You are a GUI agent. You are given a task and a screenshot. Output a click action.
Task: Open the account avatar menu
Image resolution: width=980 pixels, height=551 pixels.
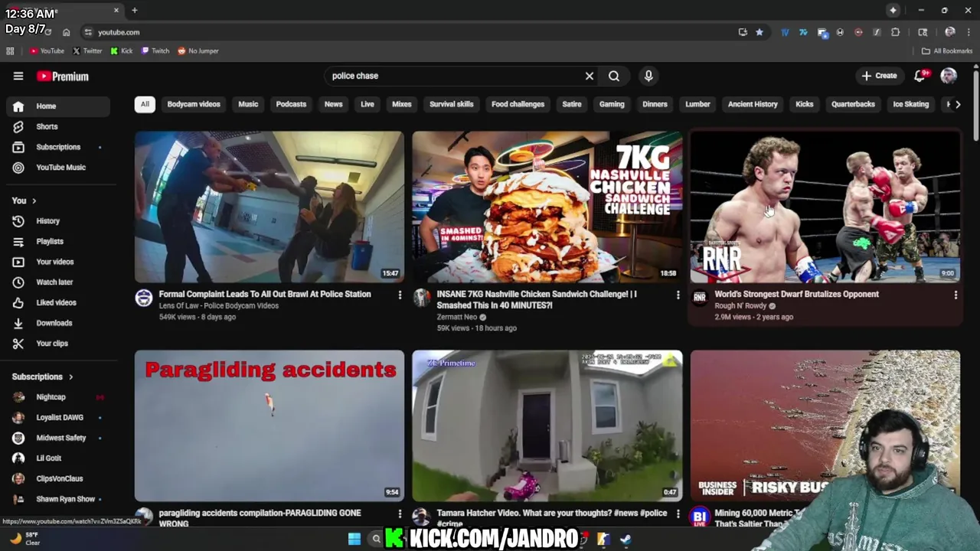coord(949,76)
